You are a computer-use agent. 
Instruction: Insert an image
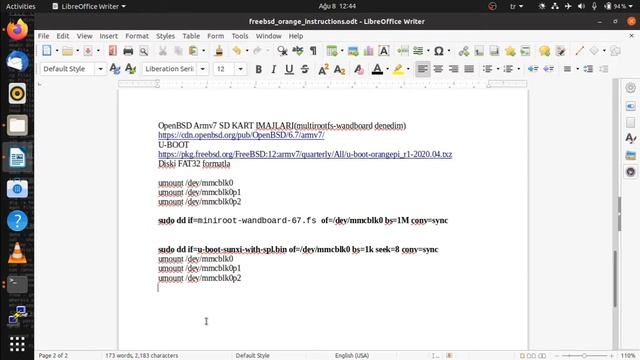pyautogui.click(x=353, y=51)
